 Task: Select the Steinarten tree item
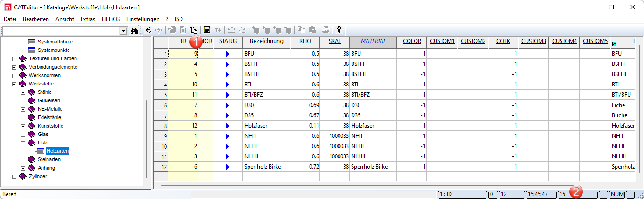[49, 159]
